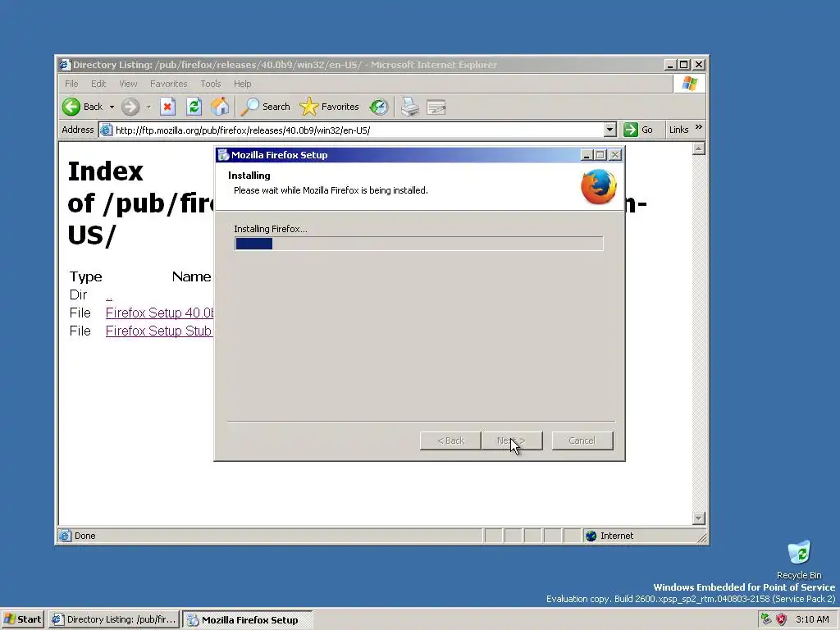Click the Installing Firefox progress bar
The height and width of the screenshot is (630, 840).
pyautogui.click(x=419, y=244)
